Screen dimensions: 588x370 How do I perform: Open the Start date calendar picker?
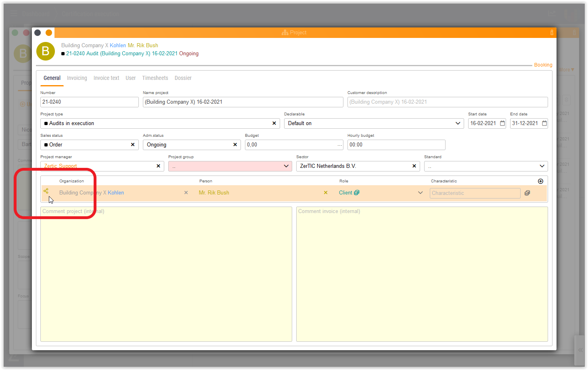tap(502, 123)
